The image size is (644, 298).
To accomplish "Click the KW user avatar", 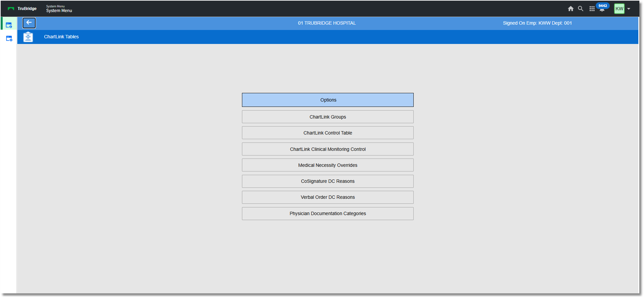I will point(619,9).
